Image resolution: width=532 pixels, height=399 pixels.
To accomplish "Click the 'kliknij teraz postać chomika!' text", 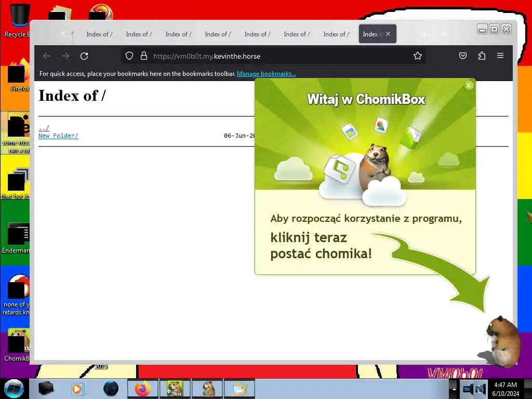I will (x=321, y=246).
